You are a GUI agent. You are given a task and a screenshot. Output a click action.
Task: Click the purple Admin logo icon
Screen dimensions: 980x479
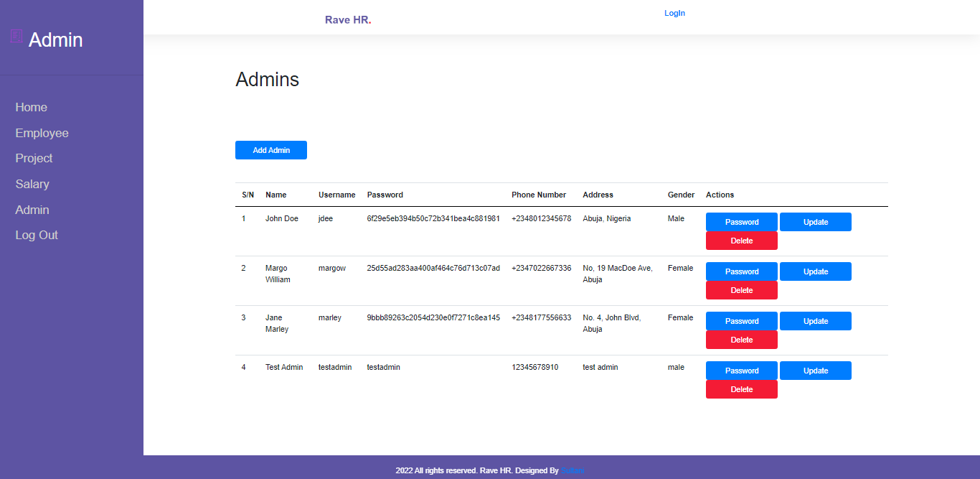click(17, 36)
